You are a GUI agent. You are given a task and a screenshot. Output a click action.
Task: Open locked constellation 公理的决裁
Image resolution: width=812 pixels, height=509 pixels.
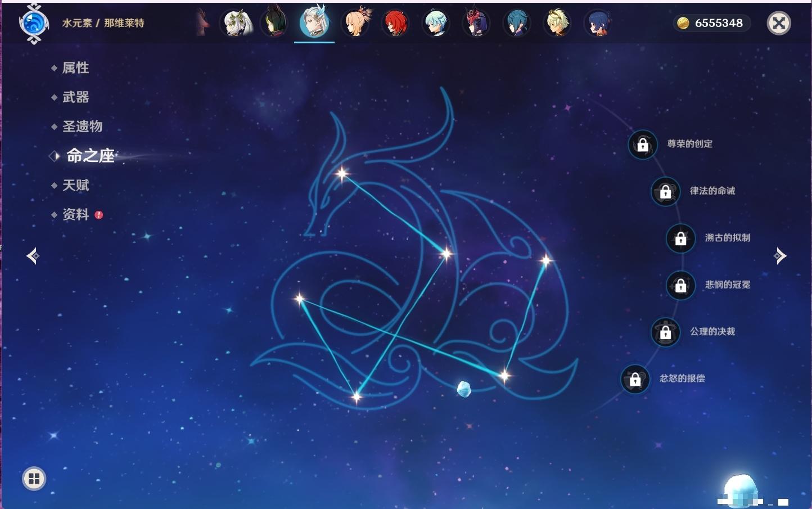coord(665,332)
